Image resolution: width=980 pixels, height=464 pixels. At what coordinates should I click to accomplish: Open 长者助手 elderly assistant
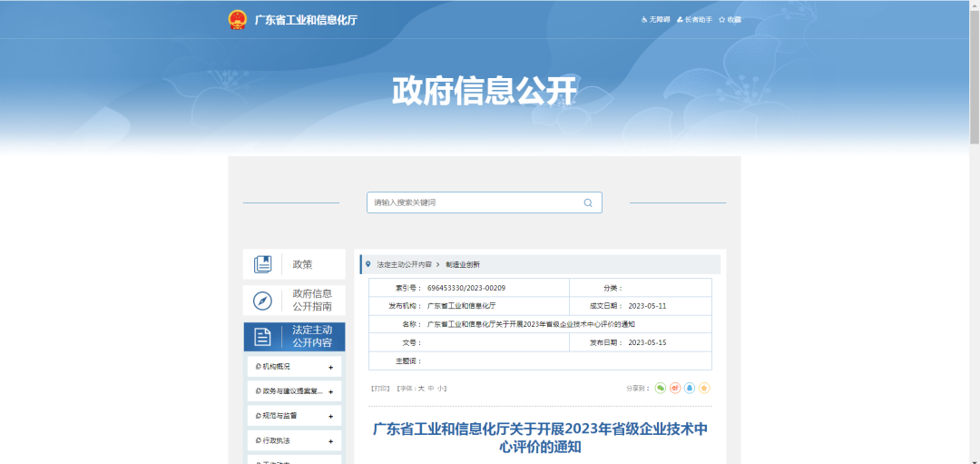[x=694, y=20]
